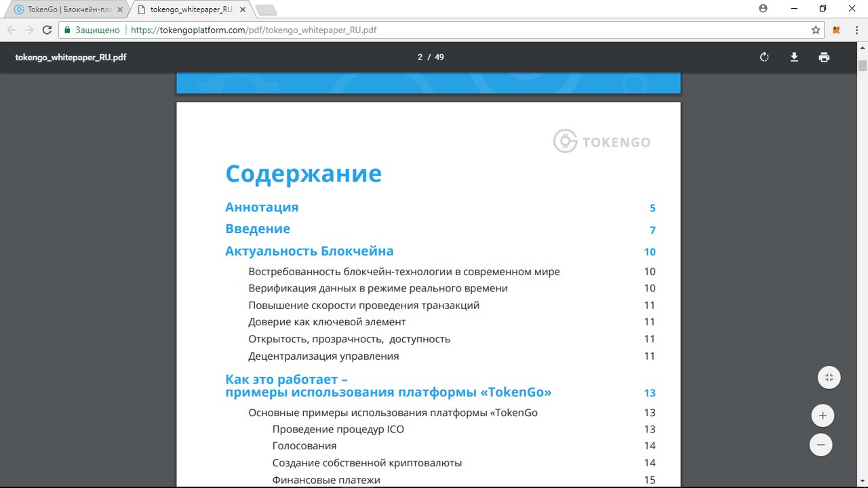The height and width of the screenshot is (488, 868).
Task: Zoom out of the PDF
Action: (x=821, y=445)
